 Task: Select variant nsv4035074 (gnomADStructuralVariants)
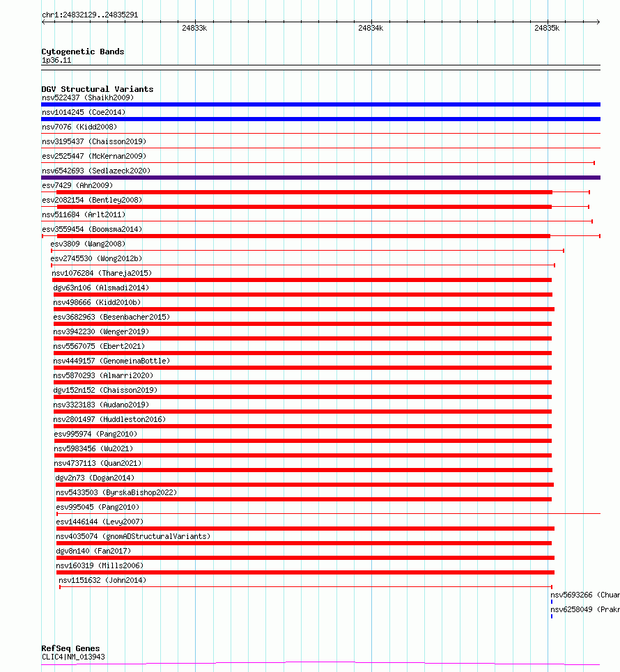click(133, 536)
